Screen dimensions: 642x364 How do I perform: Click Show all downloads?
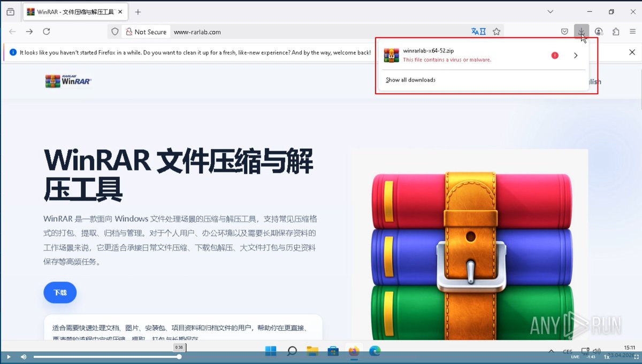(x=410, y=80)
